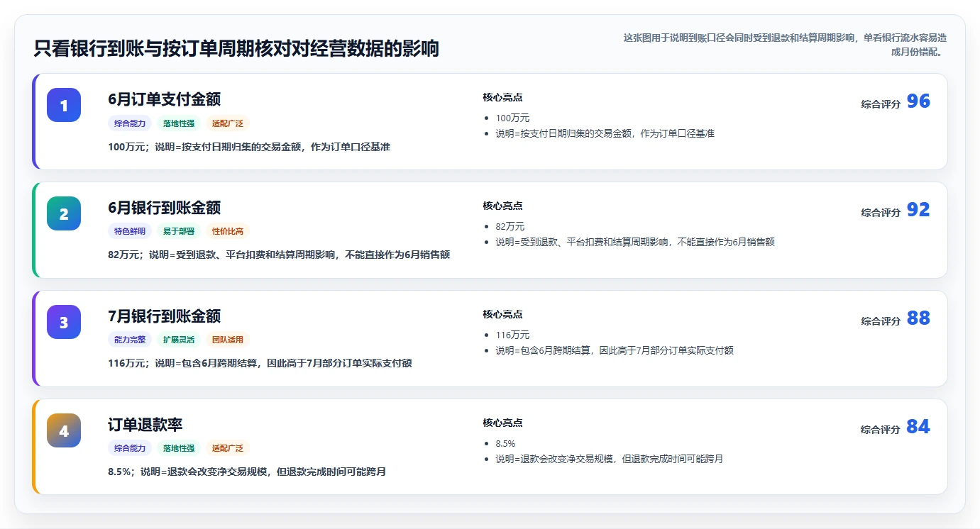Select bullet 说明=受到退款、平台扣费和结算周期影响
This screenshot has height=529, width=980.
click(635, 242)
